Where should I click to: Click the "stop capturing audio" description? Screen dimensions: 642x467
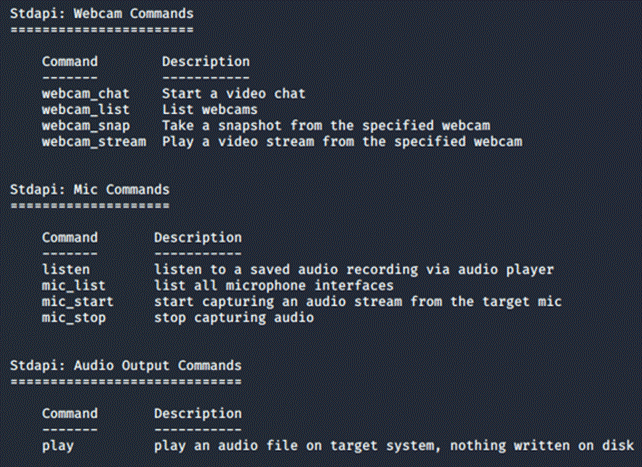coord(234,317)
